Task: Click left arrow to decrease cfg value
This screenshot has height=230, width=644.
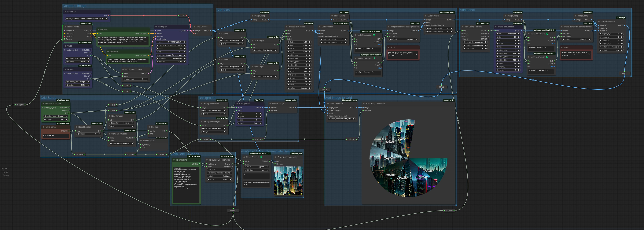Action: pyautogui.click(x=157, y=52)
